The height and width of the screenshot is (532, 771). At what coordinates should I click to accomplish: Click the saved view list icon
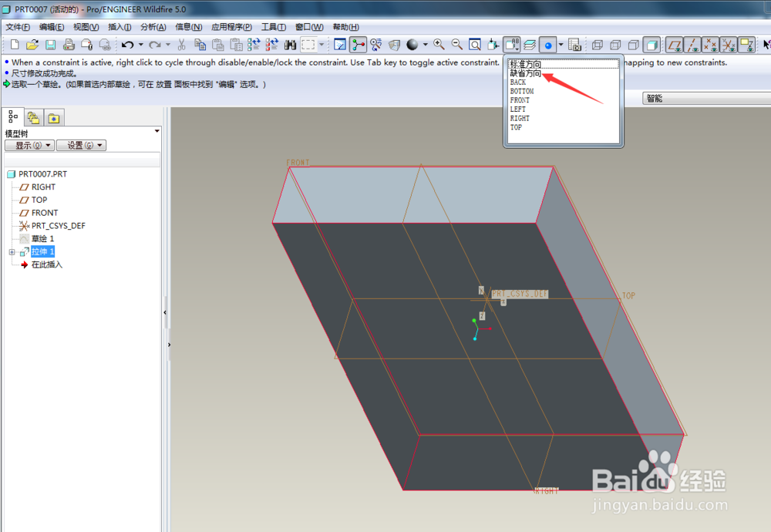pyautogui.click(x=511, y=45)
